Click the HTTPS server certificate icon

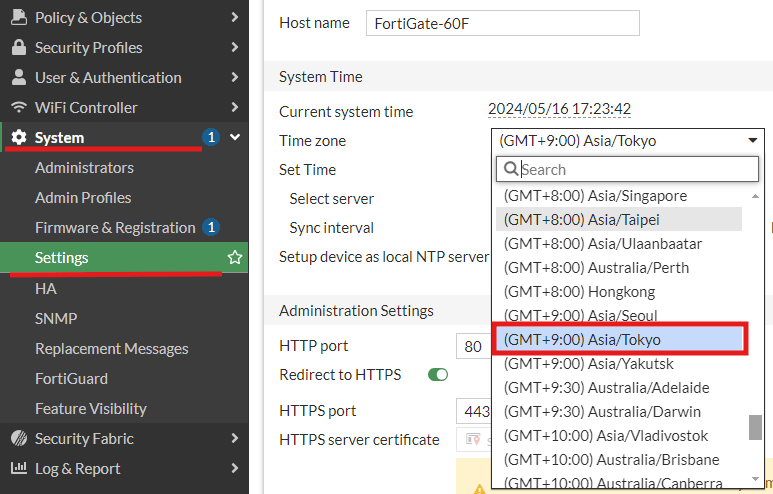(473, 439)
